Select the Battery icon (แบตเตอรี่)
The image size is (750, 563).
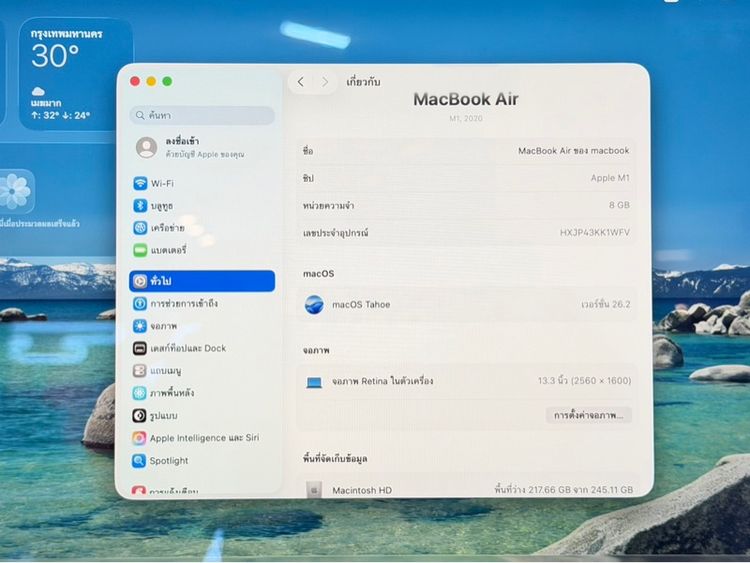pos(140,250)
